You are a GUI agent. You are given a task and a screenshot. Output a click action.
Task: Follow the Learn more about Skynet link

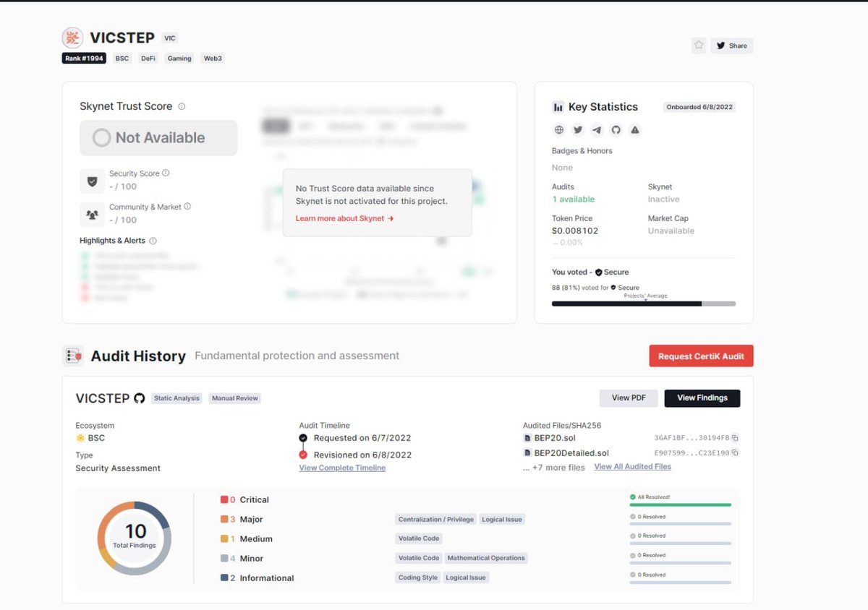tap(344, 218)
